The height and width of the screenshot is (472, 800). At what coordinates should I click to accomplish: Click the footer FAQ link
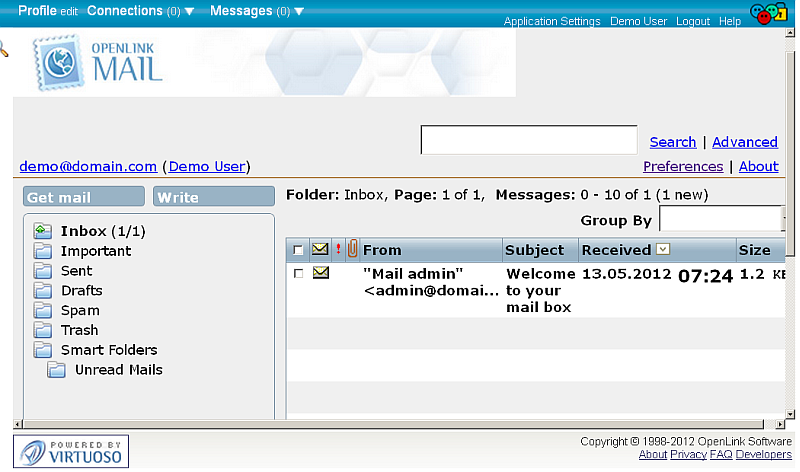point(721,454)
